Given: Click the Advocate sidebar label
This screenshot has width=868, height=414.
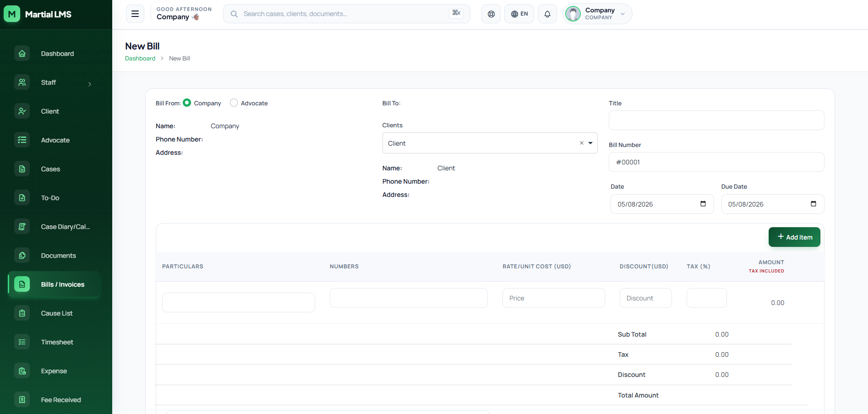Looking at the screenshot, I should click(55, 140).
